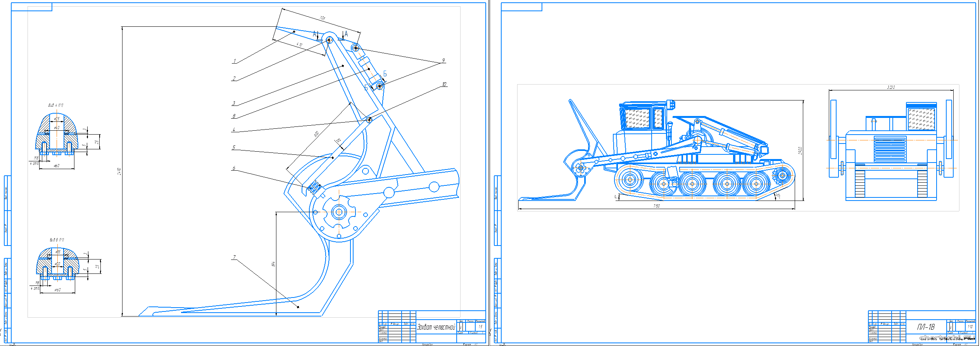980x346 pixels.
Task: Click the 'Вид Б (1:1)' section view label
Action: 57,240
